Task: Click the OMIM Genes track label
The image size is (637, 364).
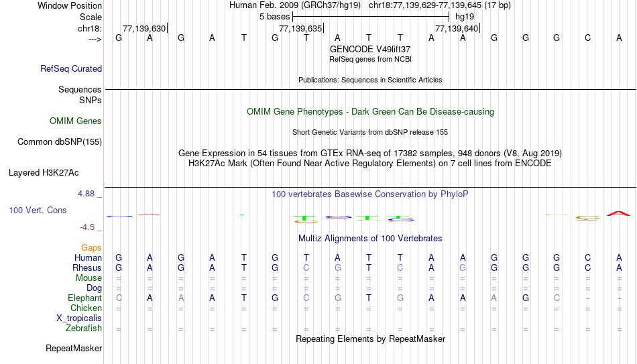Action: tap(75, 121)
